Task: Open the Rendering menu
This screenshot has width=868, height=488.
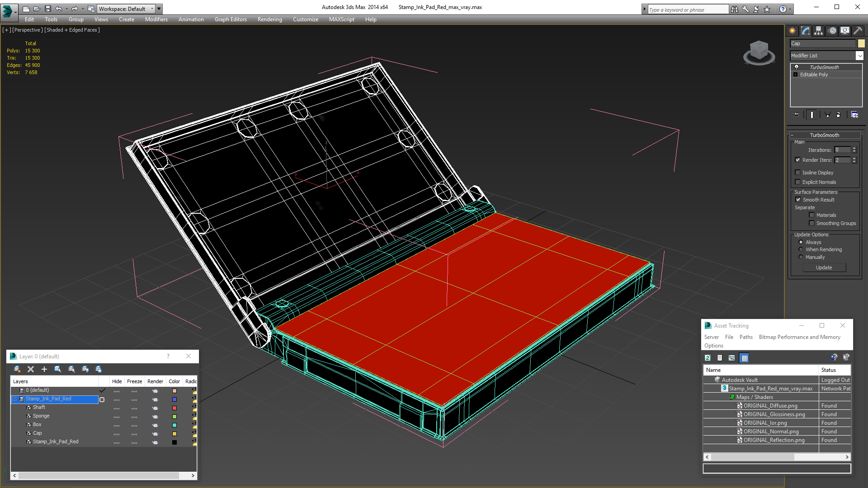Action: 270,19
